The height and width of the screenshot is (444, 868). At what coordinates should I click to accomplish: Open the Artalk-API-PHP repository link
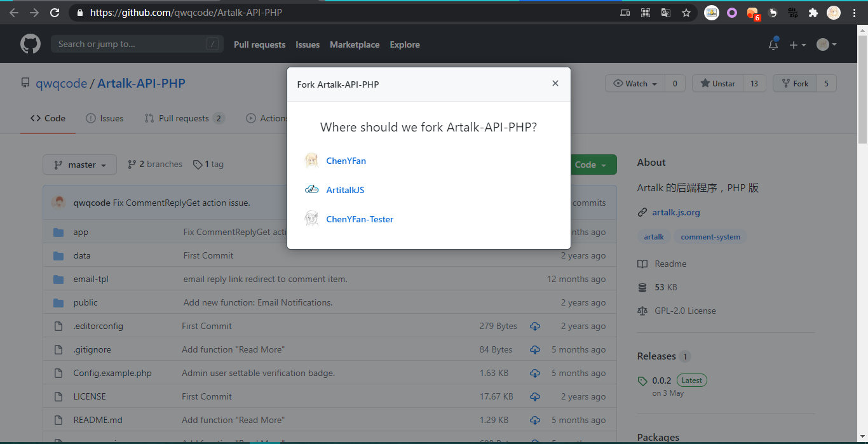pos(141,83)
